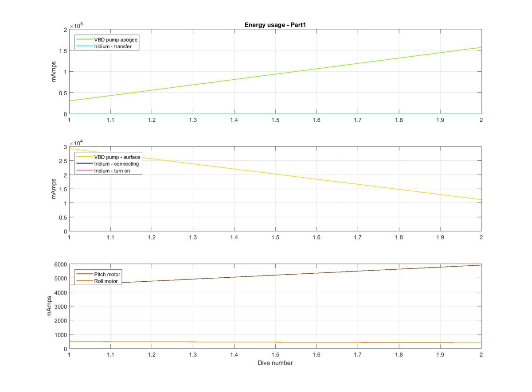Screen dimensions: 532x392
Task: Click the 4000 y-axis tick label
Action: [x=60, y=292]
